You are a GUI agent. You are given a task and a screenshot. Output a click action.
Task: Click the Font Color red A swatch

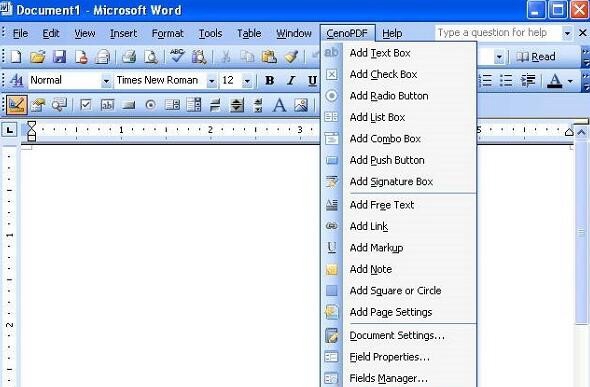click(x=555, y=80)
